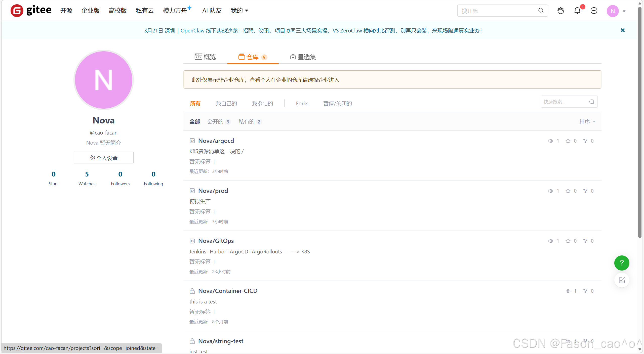Click the star icon on Nova/argocd

pos(568,141)
